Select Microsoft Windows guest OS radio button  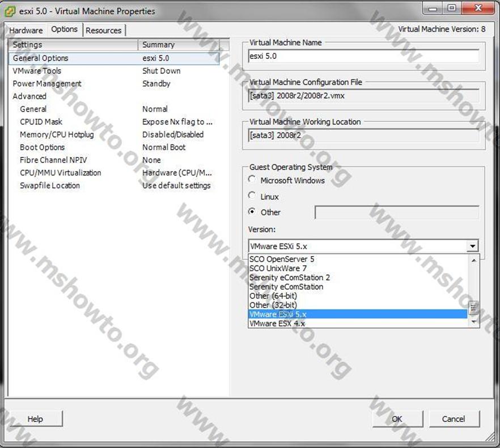click(x=252, y=180)
